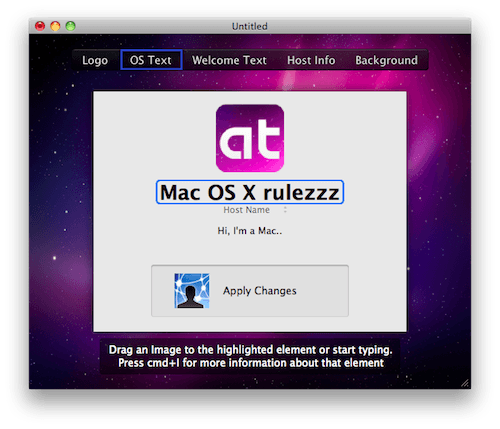Open the Welcome Text tab
500x429 pixels.
click(x=229, y=60)
